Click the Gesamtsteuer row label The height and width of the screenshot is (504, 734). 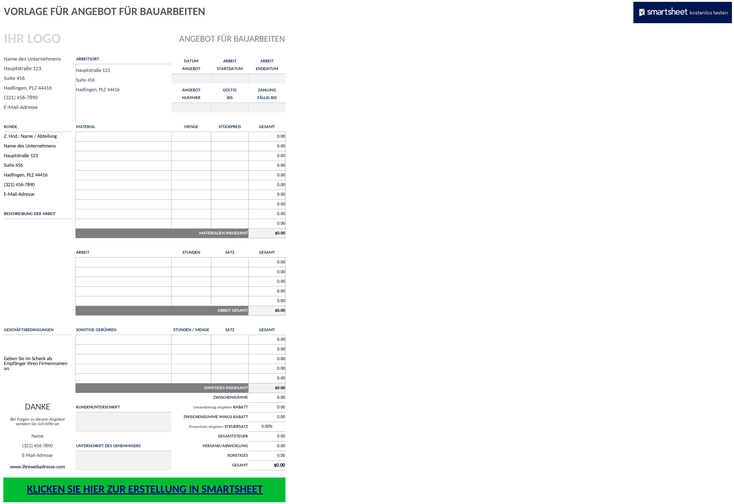coord(233,436)
